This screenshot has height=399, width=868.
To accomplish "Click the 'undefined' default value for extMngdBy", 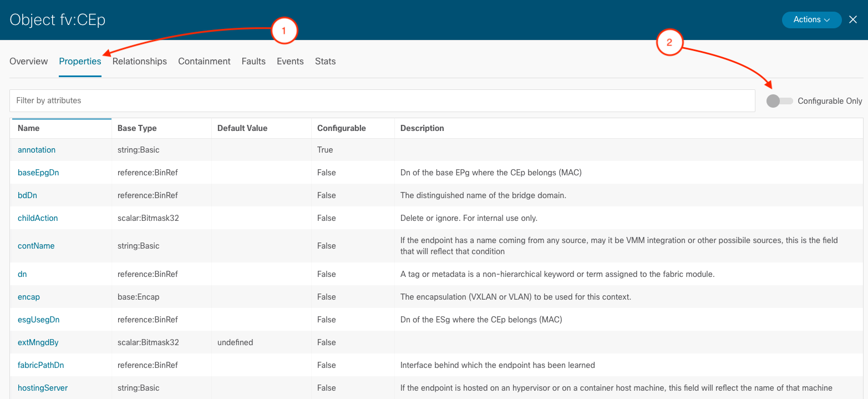I will [235, 342].
